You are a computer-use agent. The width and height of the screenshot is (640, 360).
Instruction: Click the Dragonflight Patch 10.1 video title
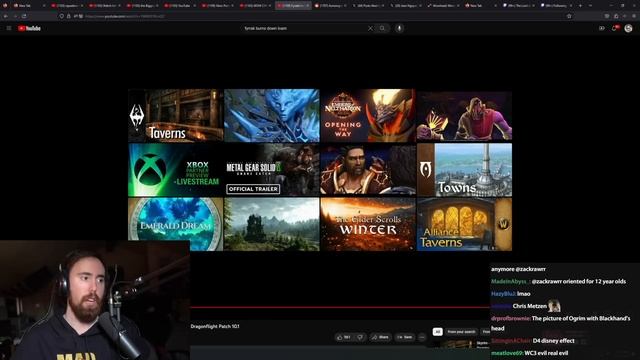[215, 326]
